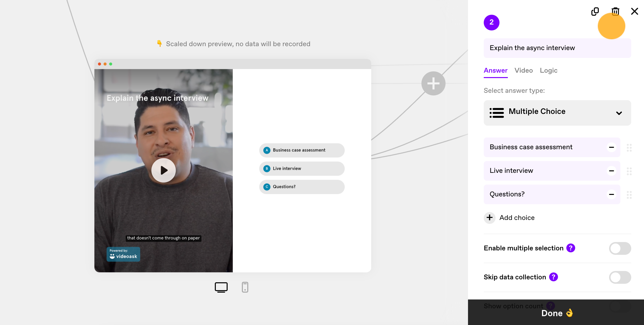Toggle Skip data collection switch
Screen dimensions: 644x325
(x=619, y=277)
